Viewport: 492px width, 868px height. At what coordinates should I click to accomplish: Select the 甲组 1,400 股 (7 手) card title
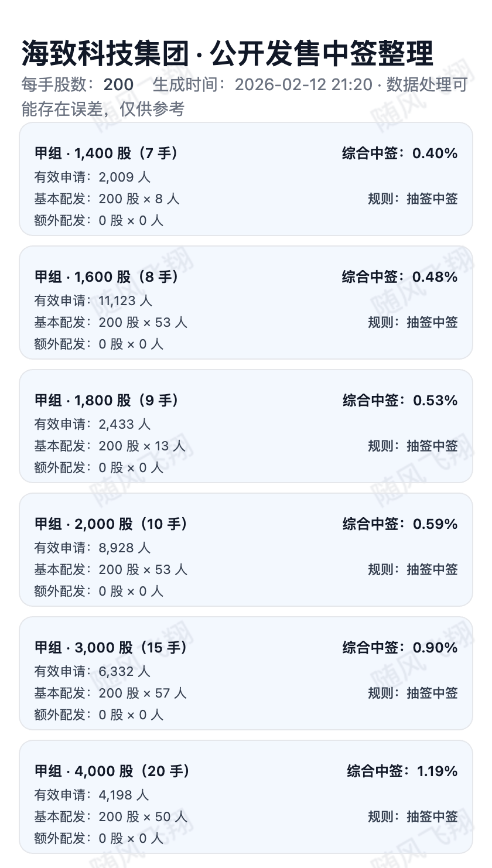(x=107, y=153)
